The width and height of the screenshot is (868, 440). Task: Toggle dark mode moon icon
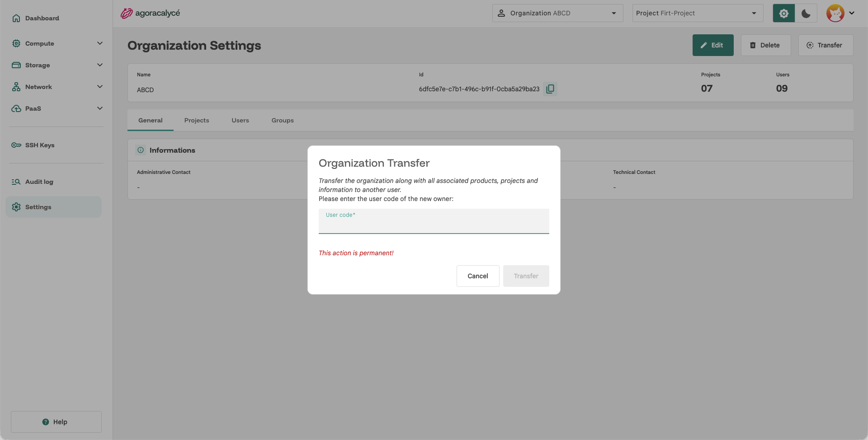tap(806, 13)
